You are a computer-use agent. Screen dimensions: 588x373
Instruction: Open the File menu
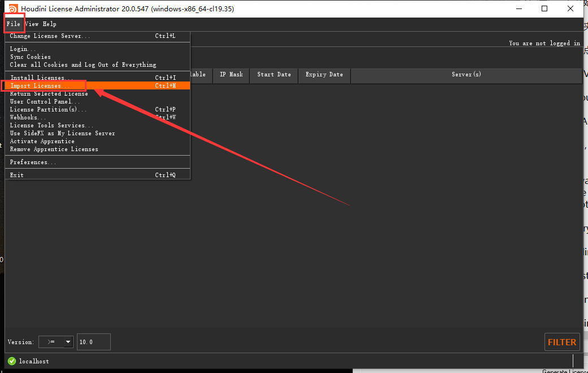(x=14, y=23)
